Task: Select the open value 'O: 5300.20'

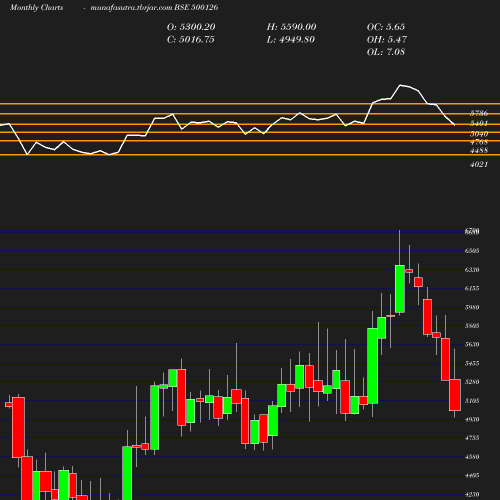Action: pyautogui.click(x=191, y=27)
